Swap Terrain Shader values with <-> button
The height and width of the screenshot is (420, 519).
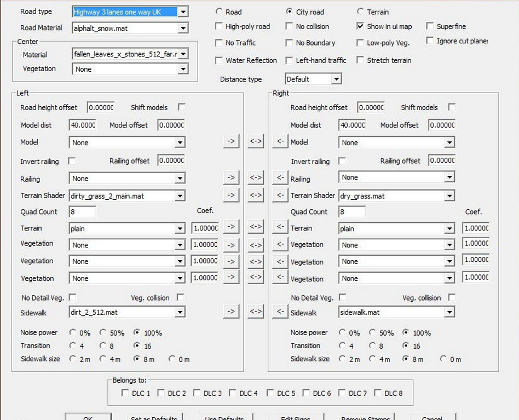[x=256, y=195]
